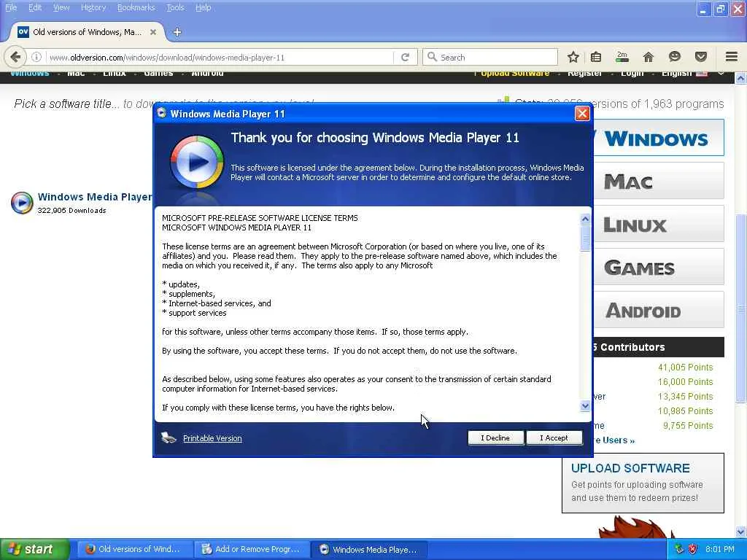Click the Linux link in site navigation

click(115, 74)
